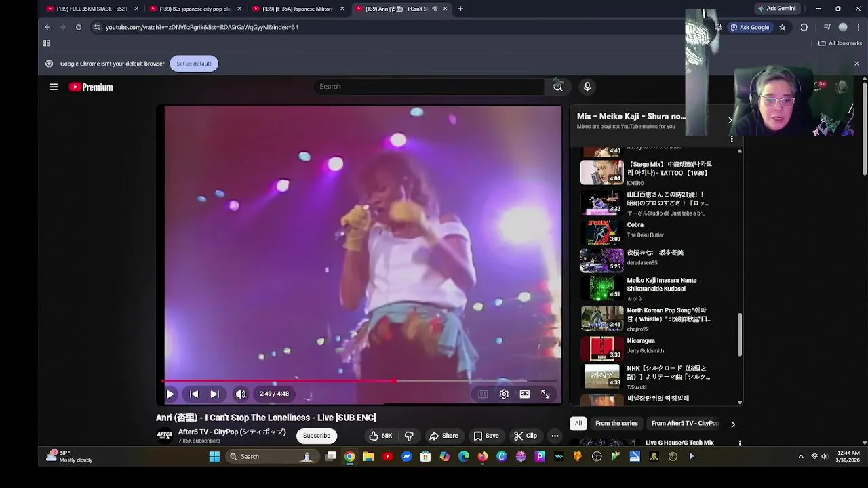Create a Clip of this video
The height and width of the screenshot is (488, 868).
tap(525, 436)
